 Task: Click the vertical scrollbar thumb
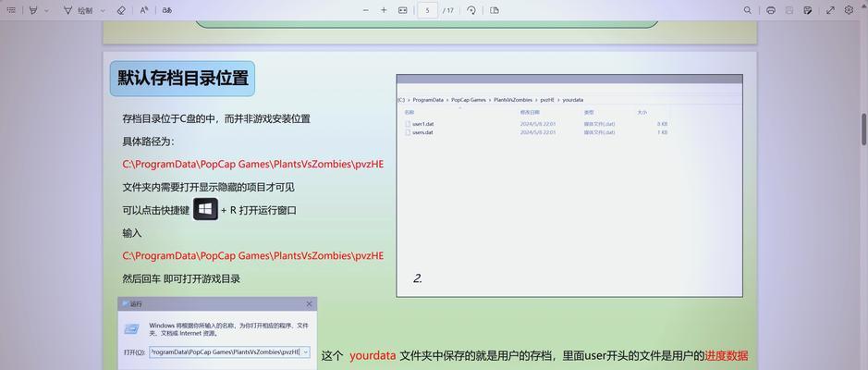863,129
